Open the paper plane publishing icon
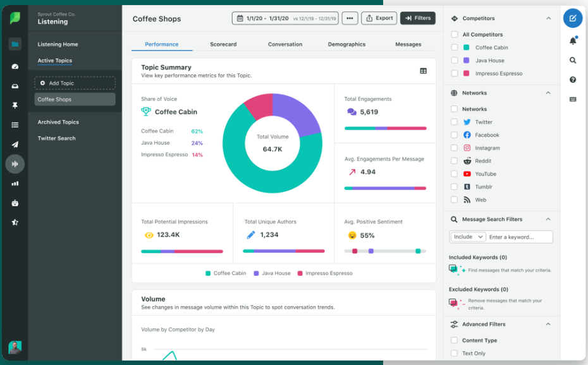 15,145
